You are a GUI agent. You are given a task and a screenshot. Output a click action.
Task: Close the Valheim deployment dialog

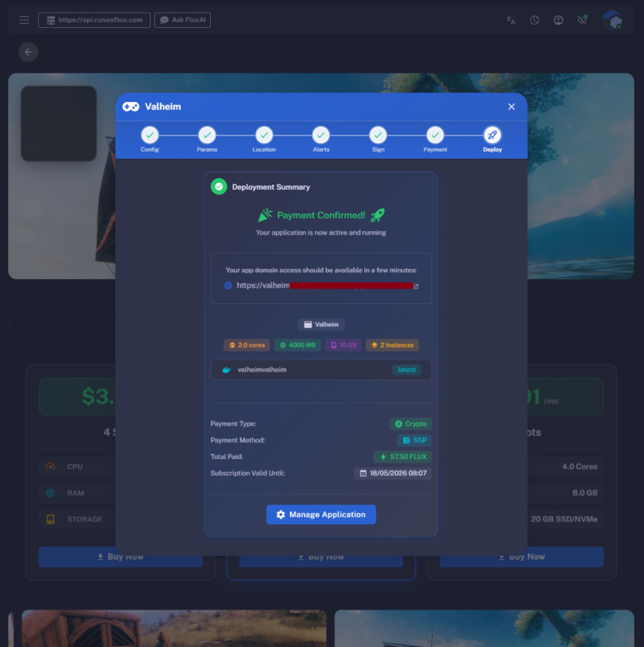511,107
